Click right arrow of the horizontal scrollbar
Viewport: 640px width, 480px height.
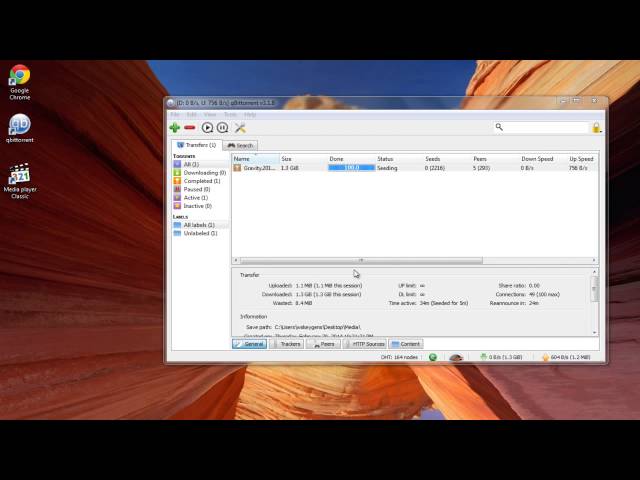coord(594,260)
